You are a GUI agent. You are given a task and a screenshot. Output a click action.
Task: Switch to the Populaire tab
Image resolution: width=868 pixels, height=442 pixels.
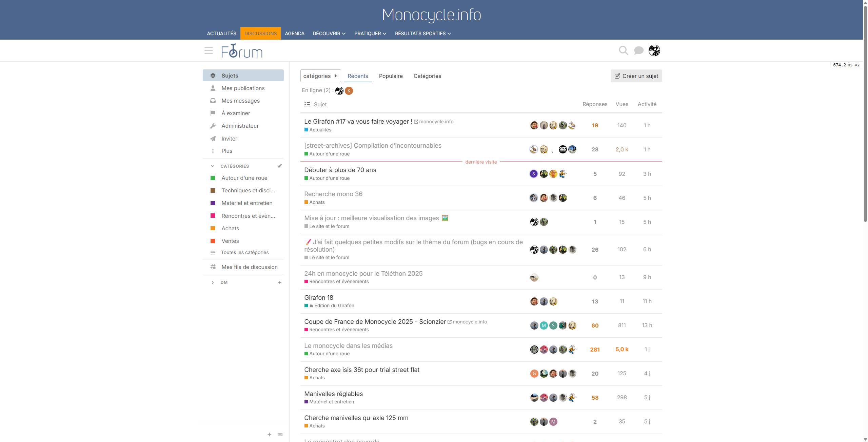pos(391,76)
